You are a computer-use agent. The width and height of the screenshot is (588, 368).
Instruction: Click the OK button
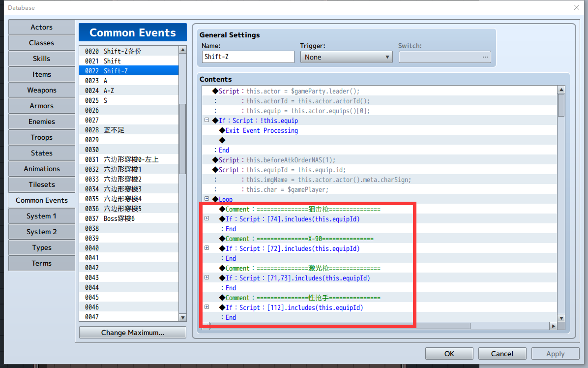click(x=449, y=354)
